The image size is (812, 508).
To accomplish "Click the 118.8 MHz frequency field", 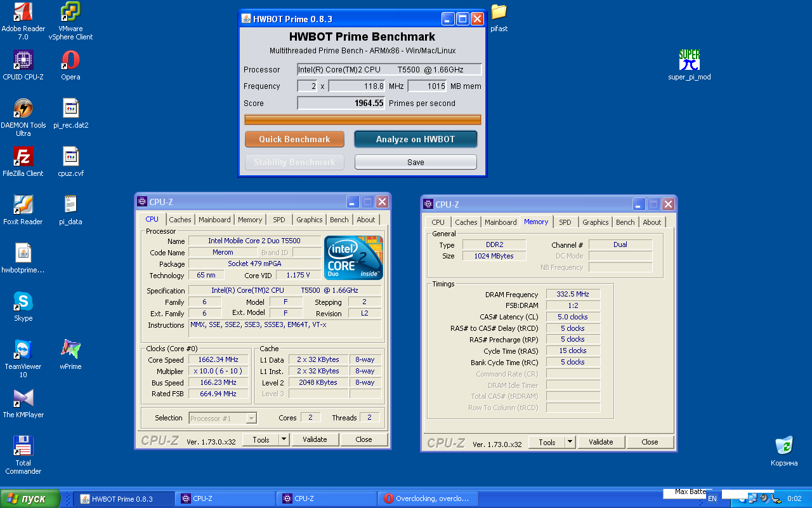I will tap(357, 86).
